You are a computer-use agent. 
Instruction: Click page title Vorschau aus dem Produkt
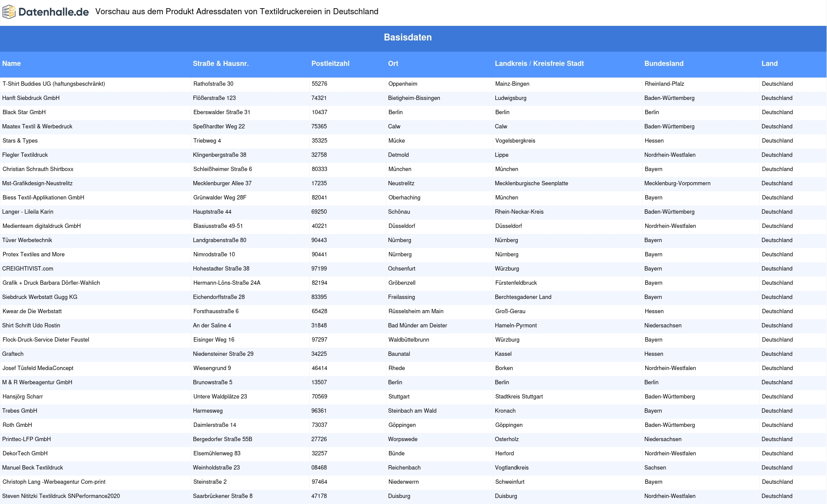pos(237,12)
